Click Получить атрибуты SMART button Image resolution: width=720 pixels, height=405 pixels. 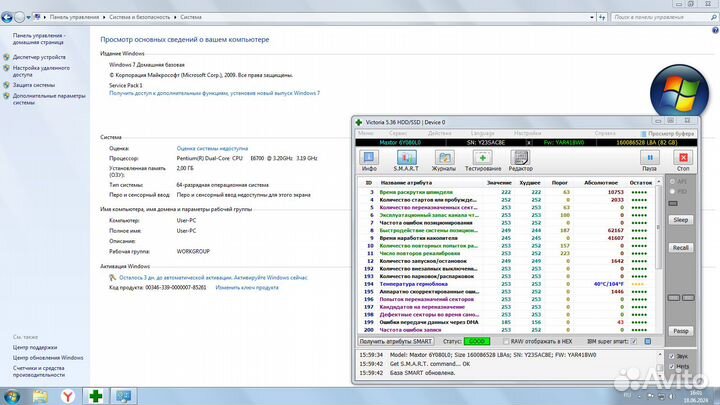[x=396, y=342]
